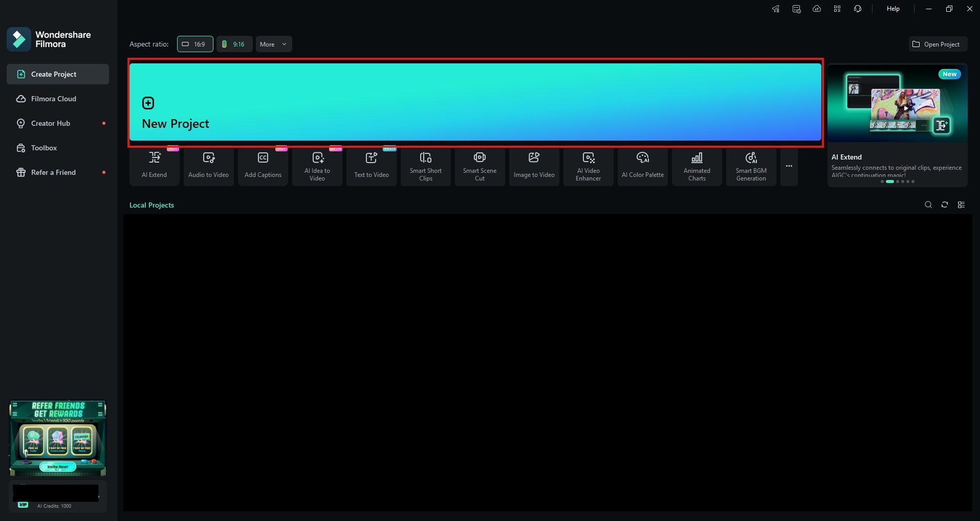Select the 9:16 aspect ratio
980x521 pixels.
[234, 44]
